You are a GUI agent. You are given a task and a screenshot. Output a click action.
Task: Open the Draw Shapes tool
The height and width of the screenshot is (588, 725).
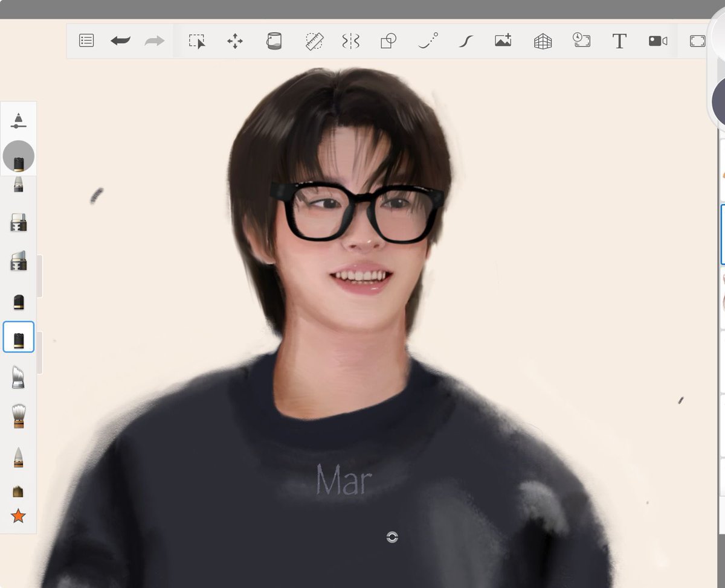tap(388, 40)
